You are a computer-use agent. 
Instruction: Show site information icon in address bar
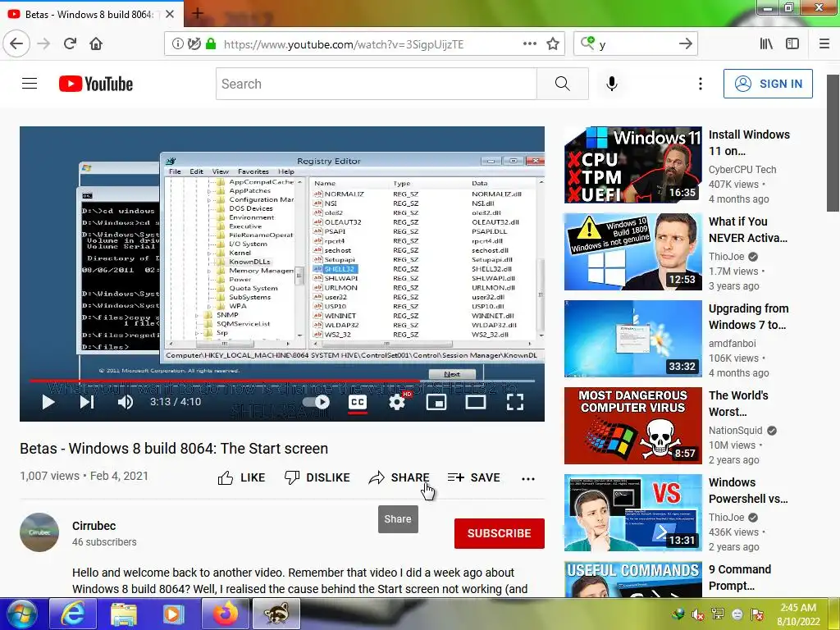point(177,44)
